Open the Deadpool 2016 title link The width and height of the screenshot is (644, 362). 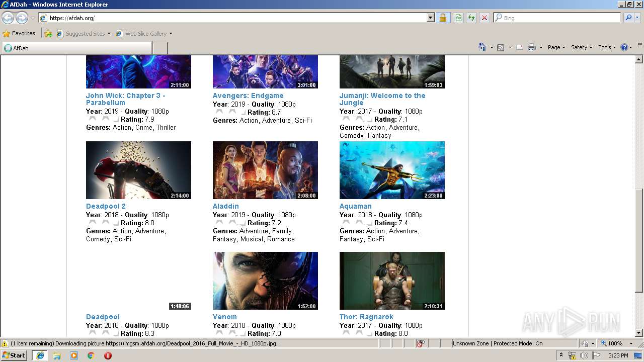point(103,317)
